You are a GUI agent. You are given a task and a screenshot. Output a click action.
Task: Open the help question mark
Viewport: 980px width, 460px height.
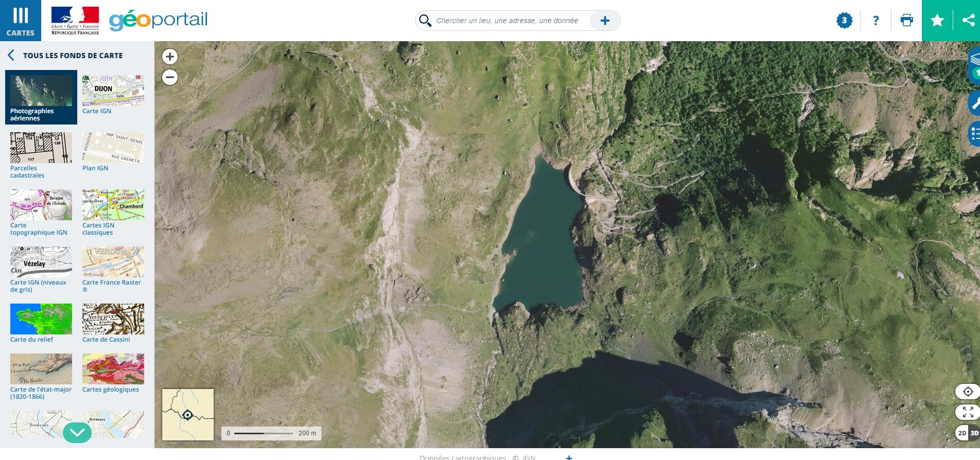[875, 21]
